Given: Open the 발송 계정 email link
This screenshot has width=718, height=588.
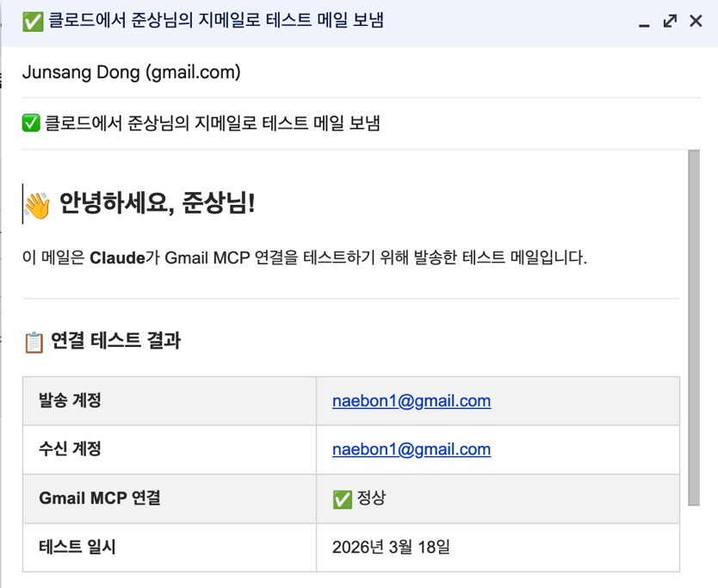Looking at the screenshot, I should [412, 400].
